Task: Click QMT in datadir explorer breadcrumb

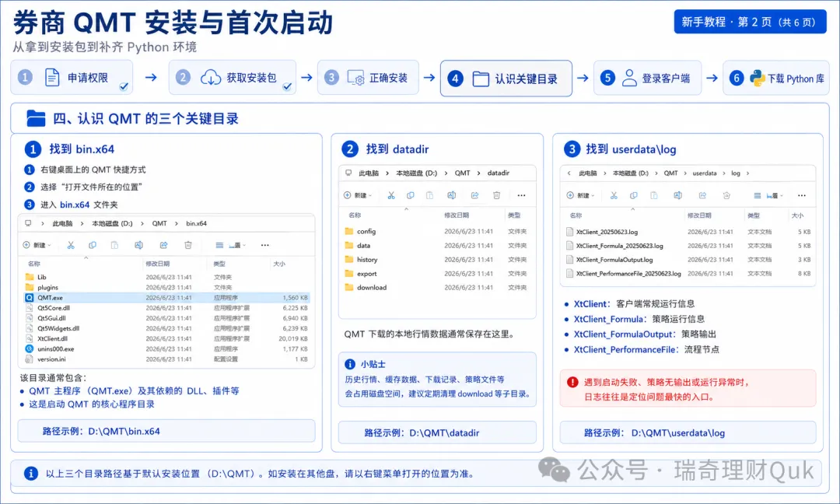Action: tap(462, 173)
